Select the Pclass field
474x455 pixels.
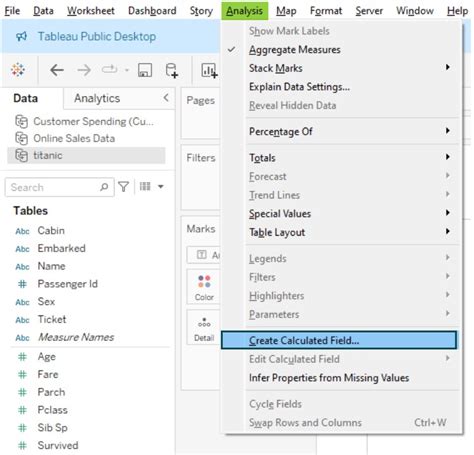point(52,410)
